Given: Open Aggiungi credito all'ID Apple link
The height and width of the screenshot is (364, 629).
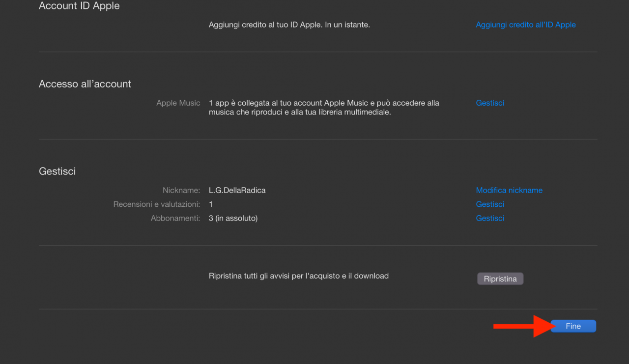Looking at the screenshot, I should click(x=526, y=25).
